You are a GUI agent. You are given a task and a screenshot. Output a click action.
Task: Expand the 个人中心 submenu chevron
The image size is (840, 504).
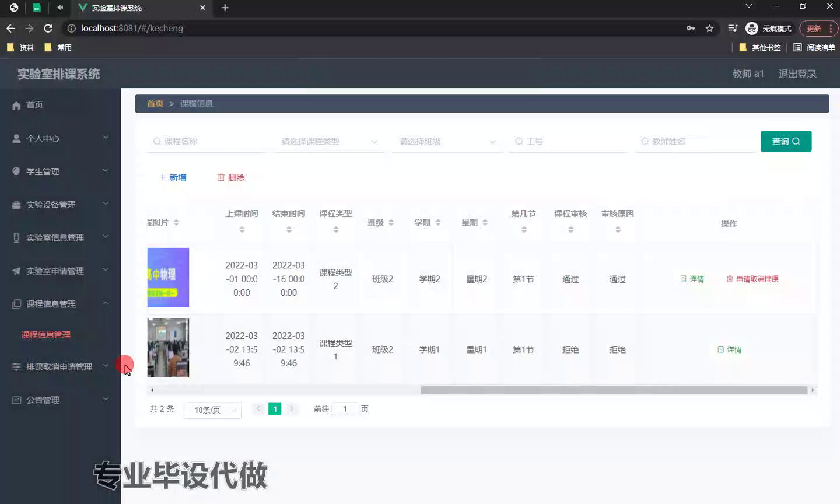coord(106,138)
